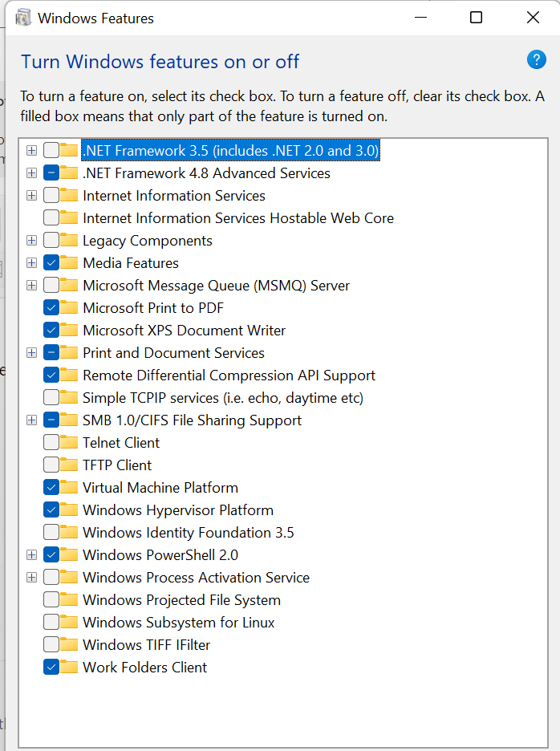Expand Media Features node
This screenshot has height=751, width=560.
pos(31,263)
